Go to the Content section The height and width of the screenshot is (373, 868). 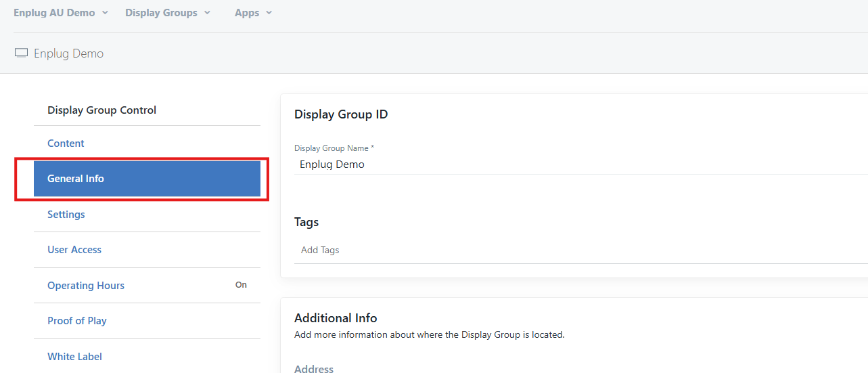pyautogui.click(x=66, y=144)
